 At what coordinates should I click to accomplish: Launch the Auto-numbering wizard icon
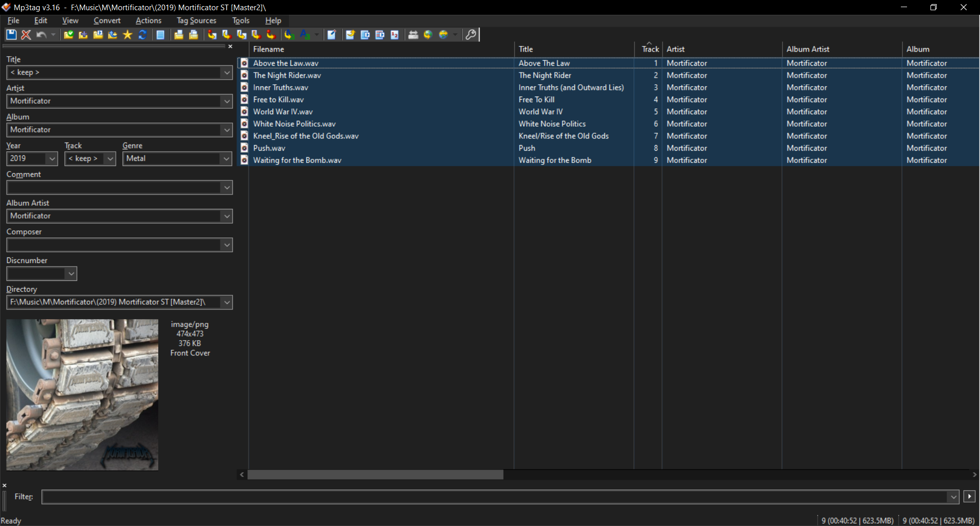click(x=395, y=35)
